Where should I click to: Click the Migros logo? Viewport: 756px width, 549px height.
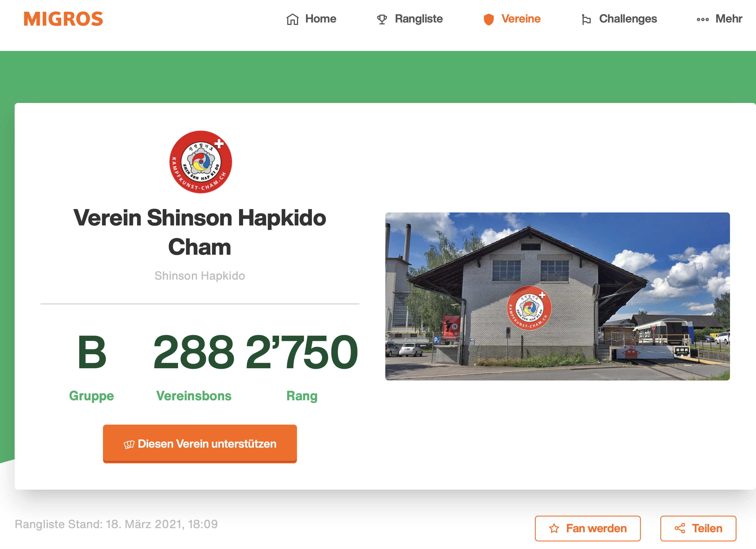click(x=63, y=19)
